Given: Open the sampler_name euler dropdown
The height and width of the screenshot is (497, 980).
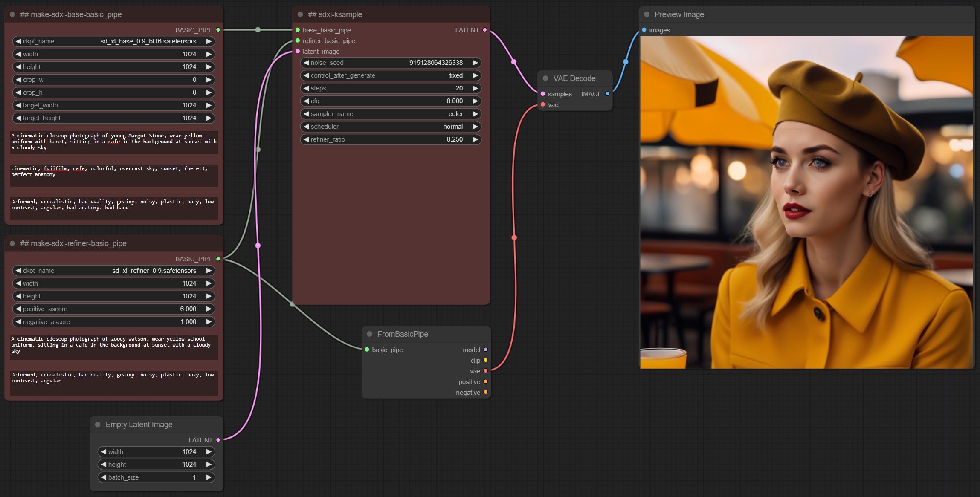Looking at the screenshot, I should click(x=390, y=114).
